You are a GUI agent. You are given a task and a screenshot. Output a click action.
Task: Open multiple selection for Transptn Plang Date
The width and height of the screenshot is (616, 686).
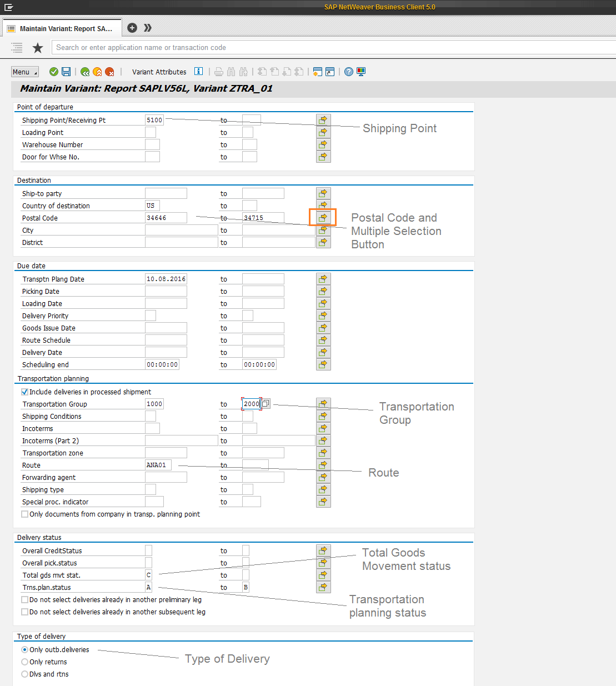point(323,279)
